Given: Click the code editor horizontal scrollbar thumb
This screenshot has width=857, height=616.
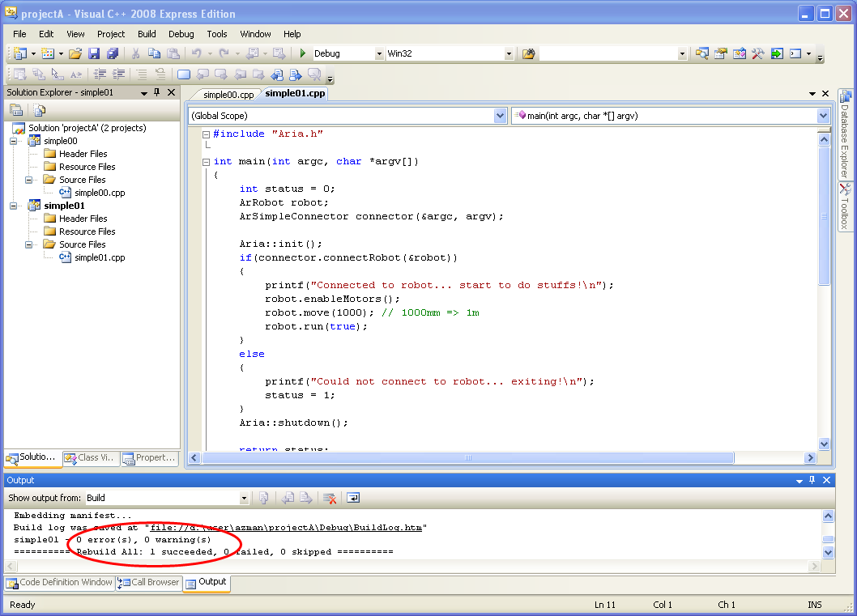Looking at the screenshot, I should point(467,458).
